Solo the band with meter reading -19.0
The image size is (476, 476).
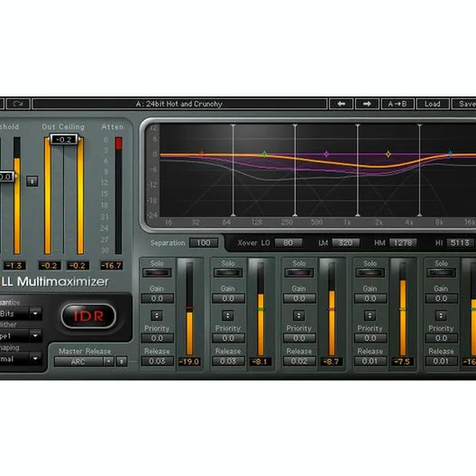click(157, 272)
